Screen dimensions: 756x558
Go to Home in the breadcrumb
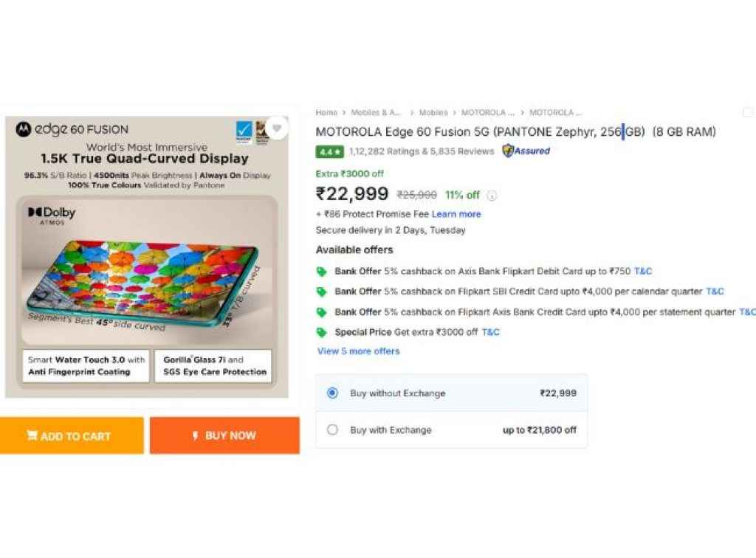[x=326, y=113]
